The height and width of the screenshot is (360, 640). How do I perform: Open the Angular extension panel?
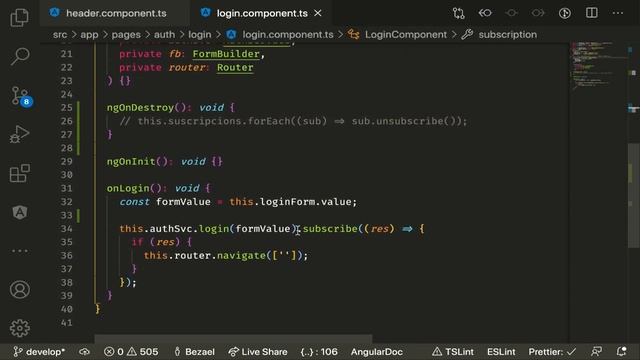coord(20,212)
